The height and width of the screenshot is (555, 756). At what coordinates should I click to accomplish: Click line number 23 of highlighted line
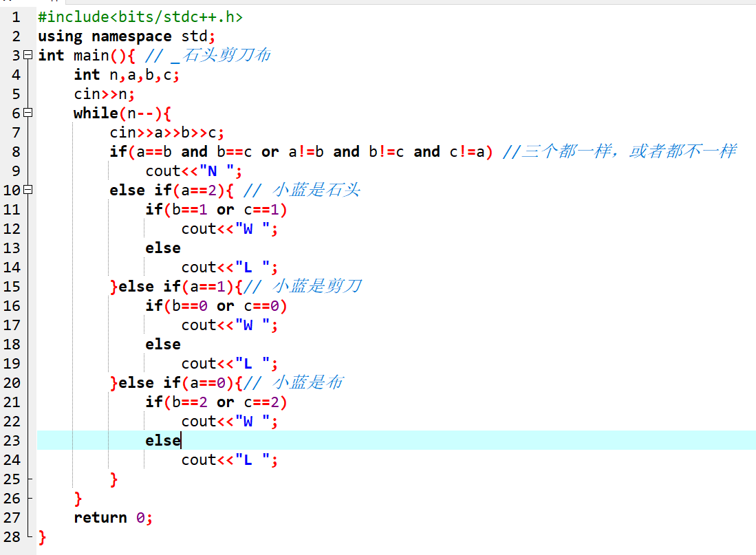point(12,440)
